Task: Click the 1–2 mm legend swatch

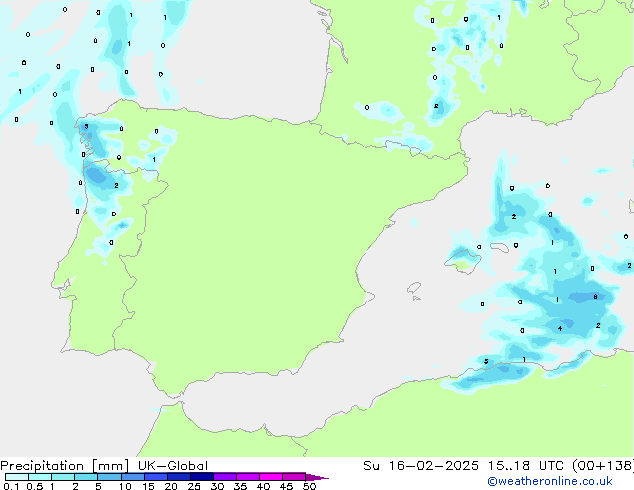Action: 63,477
